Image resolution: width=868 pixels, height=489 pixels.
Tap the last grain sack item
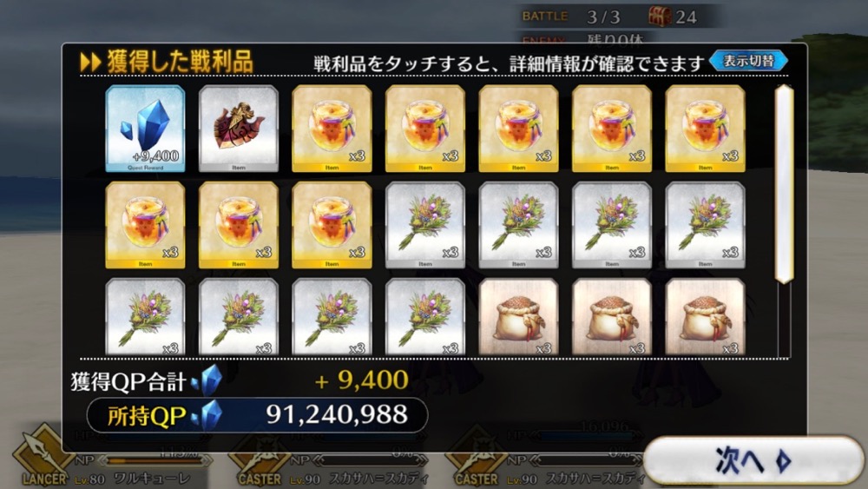coord(705,317)
